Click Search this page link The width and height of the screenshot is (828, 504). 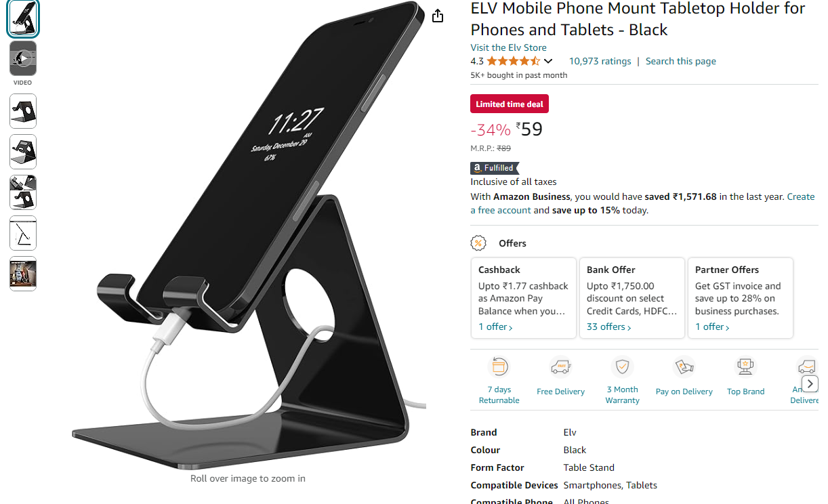coord(680,61)
